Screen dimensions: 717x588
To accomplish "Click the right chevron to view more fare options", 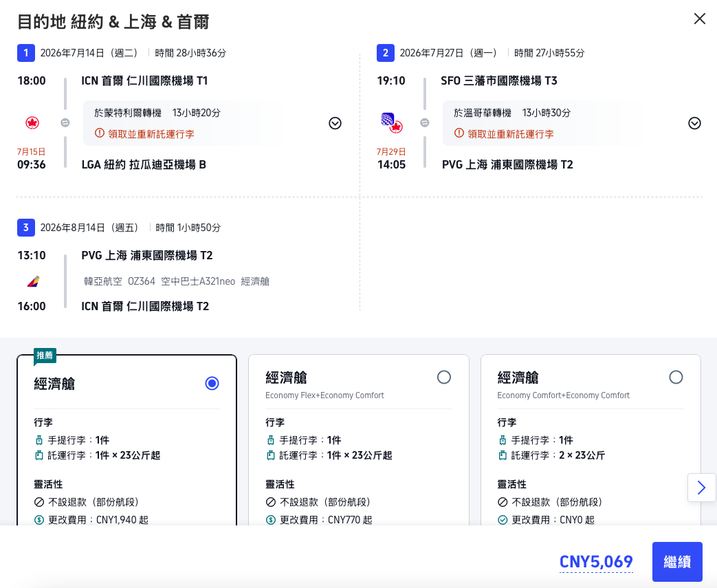I will 702,488.
